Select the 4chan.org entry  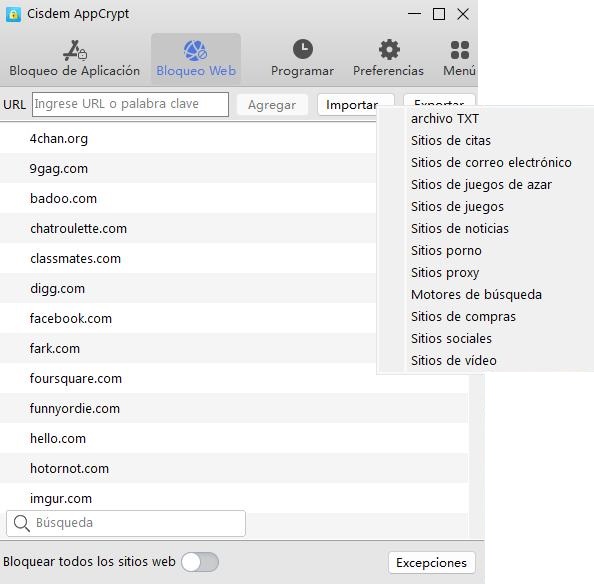click(188, 138)
